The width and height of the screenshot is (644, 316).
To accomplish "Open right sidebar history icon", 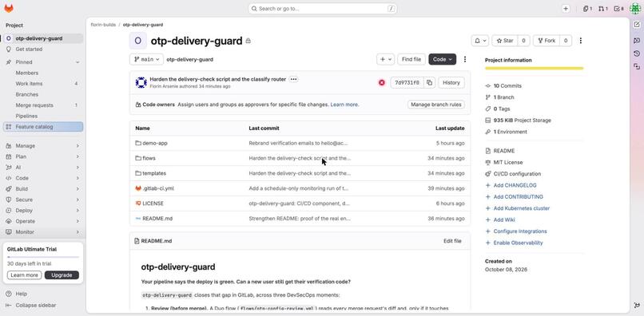I will [637, 53].
